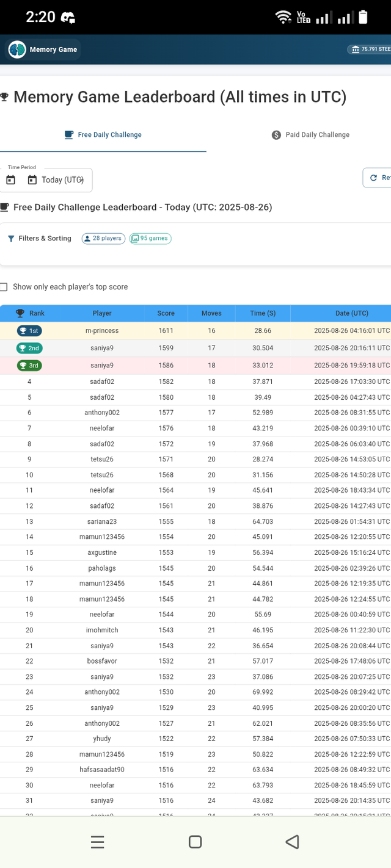Tap the filter funnel icon
This screenshot has height=868, width=391.
coord(11,239)
